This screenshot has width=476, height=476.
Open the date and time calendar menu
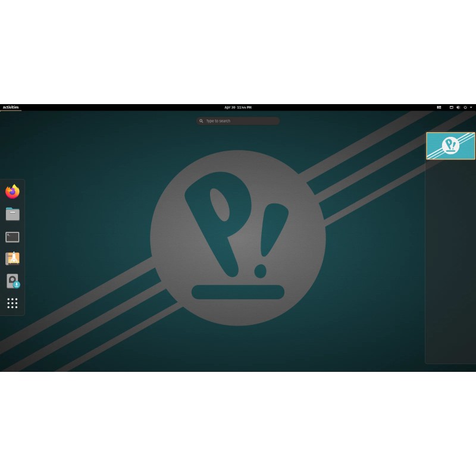[237, 108]
